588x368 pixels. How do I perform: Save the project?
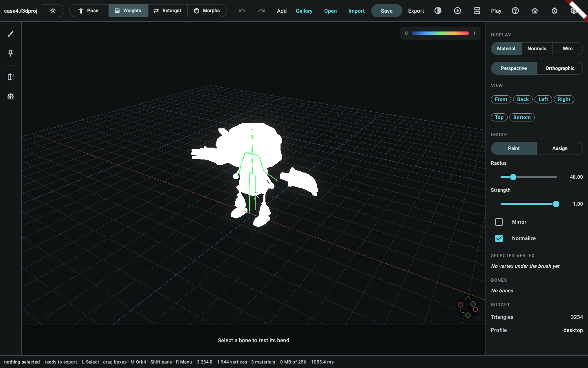click(x=387, y=11)
